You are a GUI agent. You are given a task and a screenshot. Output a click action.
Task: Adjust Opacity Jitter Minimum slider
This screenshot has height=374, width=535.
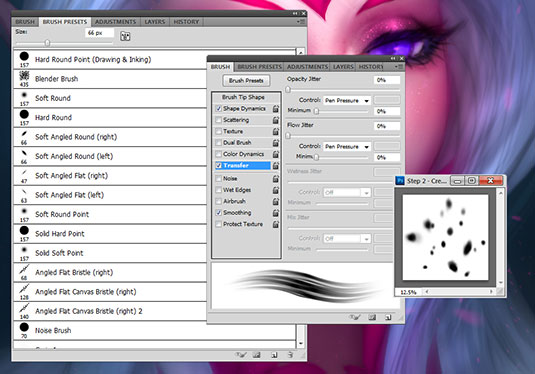click(x=317, y=111)
